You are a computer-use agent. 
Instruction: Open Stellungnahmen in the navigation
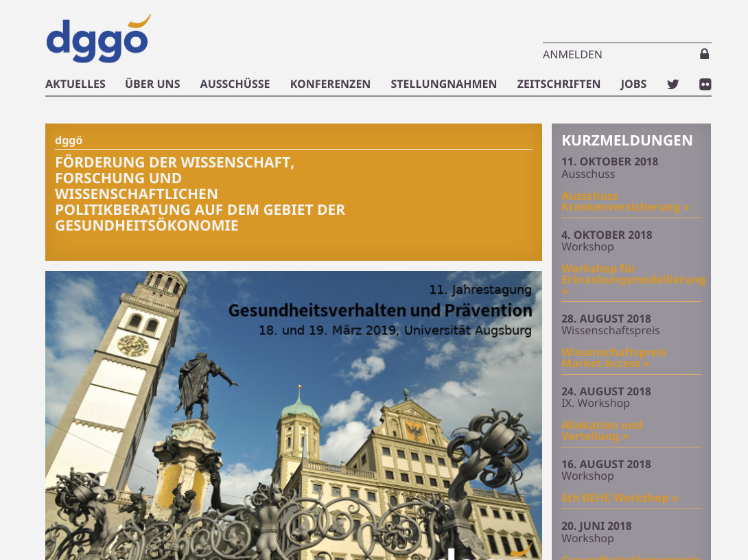point(443,84)
